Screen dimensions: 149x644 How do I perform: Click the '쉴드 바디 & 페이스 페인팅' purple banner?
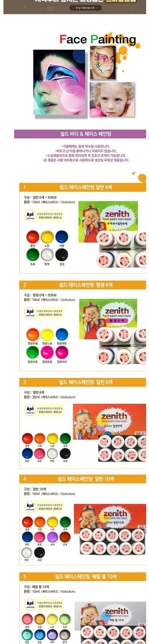click(80, 134)
